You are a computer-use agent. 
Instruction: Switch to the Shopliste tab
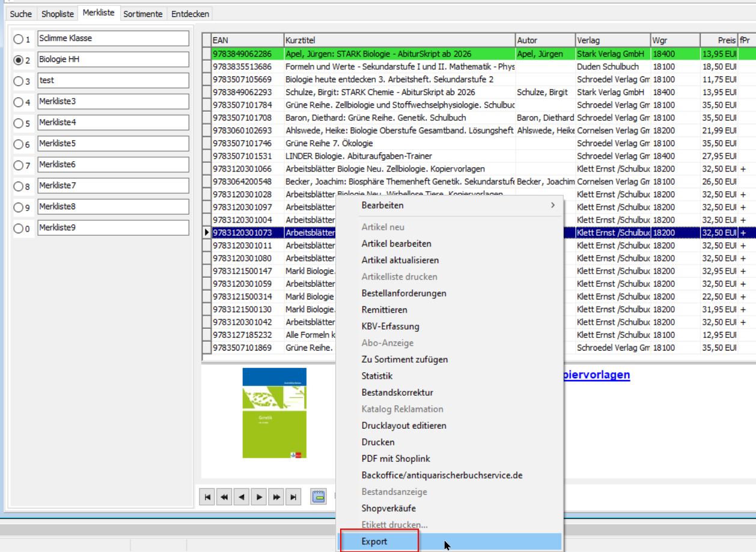[x=57, y=14]
